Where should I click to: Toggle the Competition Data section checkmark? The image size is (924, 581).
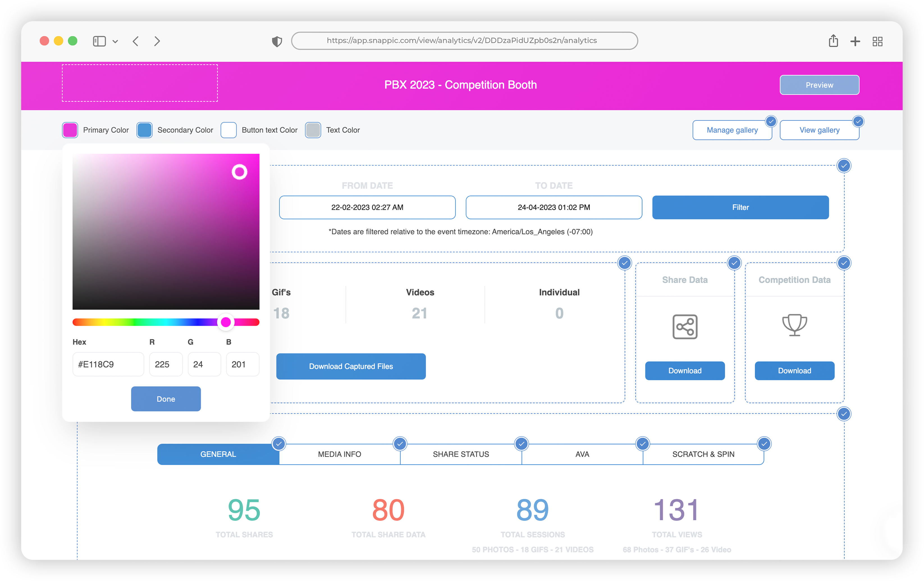(x=844, y=263)
